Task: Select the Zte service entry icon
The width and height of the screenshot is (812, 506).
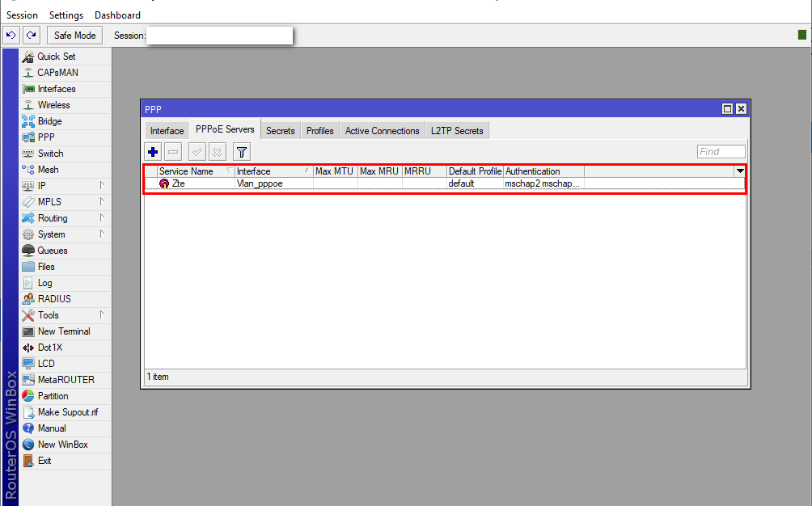Action: coord(164,183)
